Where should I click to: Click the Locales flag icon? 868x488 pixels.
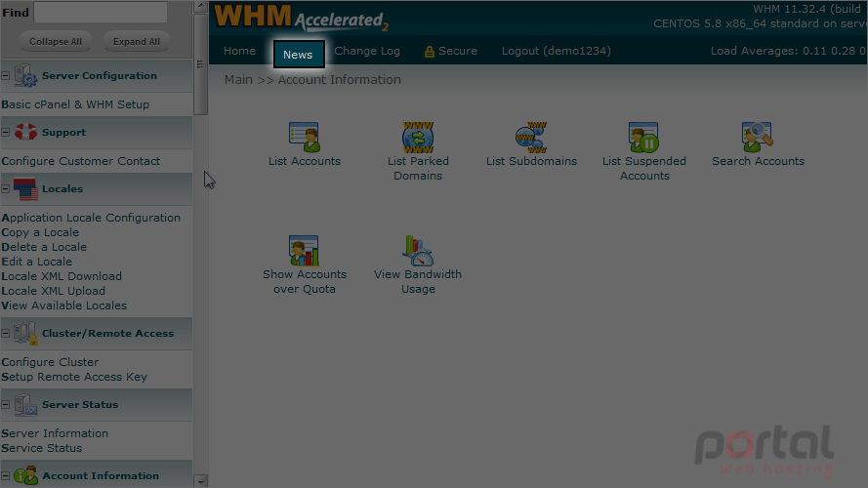click(x=25, y=188)
